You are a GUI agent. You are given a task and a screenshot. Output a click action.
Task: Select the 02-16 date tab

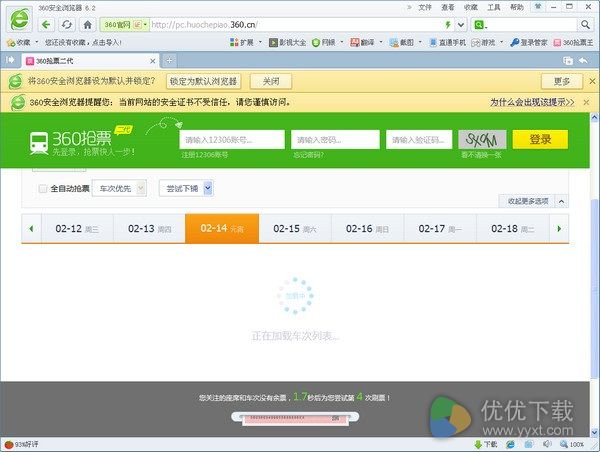(x=367, y=228)
